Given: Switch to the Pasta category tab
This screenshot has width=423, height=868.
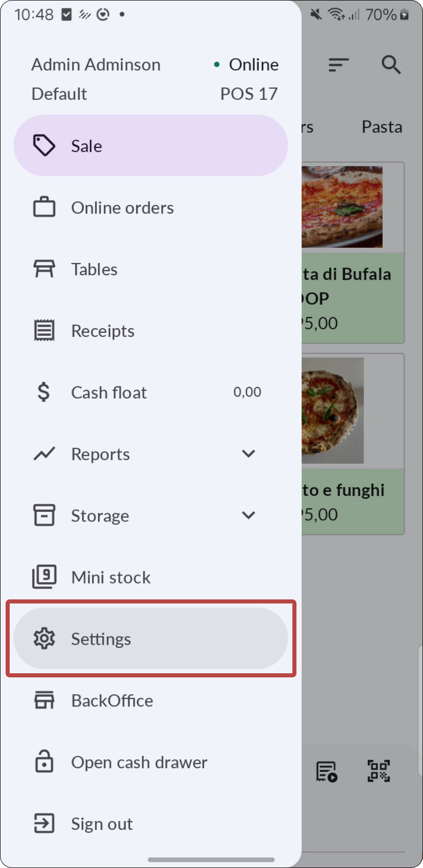Looking at the screenshot, I should [x=382, y=127].
